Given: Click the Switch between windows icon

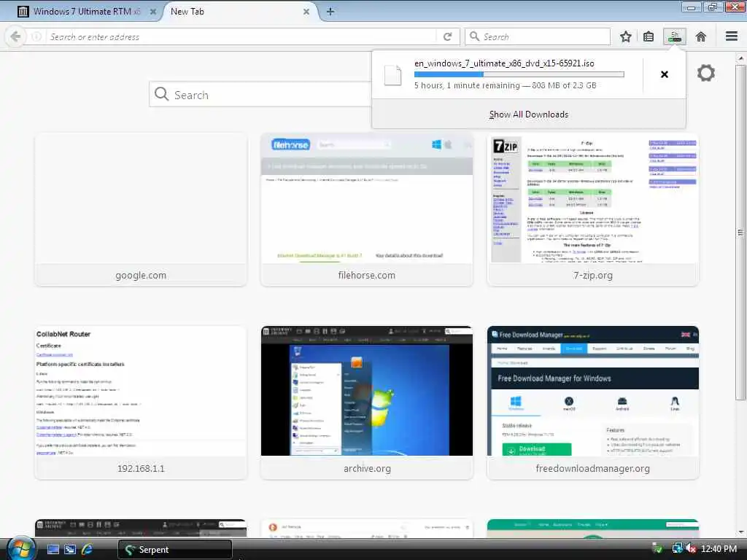Looking at the screenshot, I should pos(69,550).
